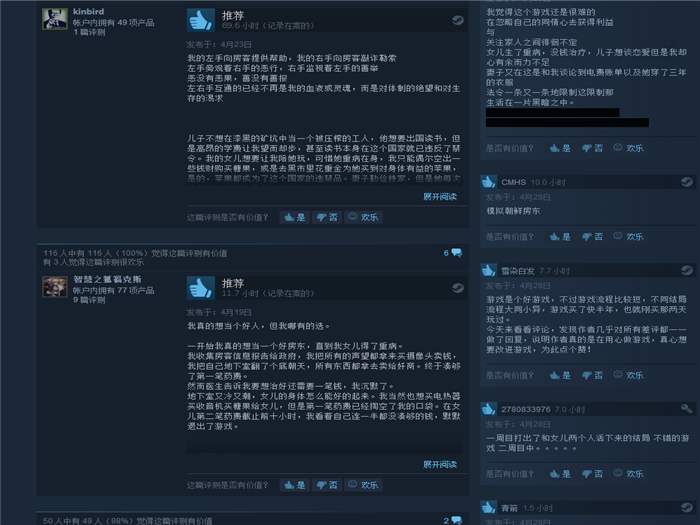
Task: Click the thumbs-up icon on kinbird's review
Action: coord(200,20)
